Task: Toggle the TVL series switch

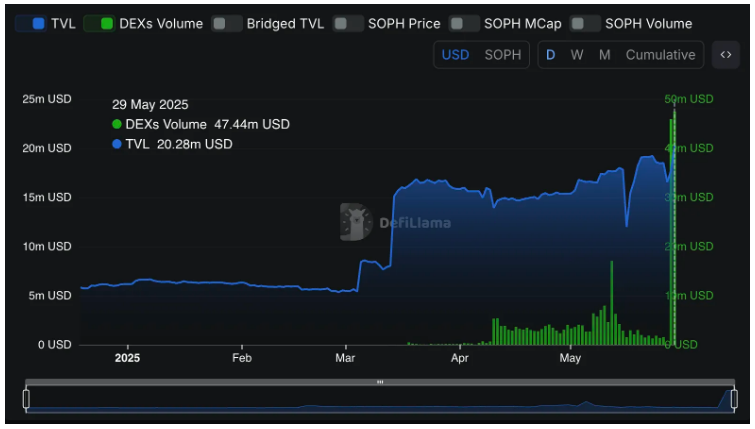Action: [30, 24]
